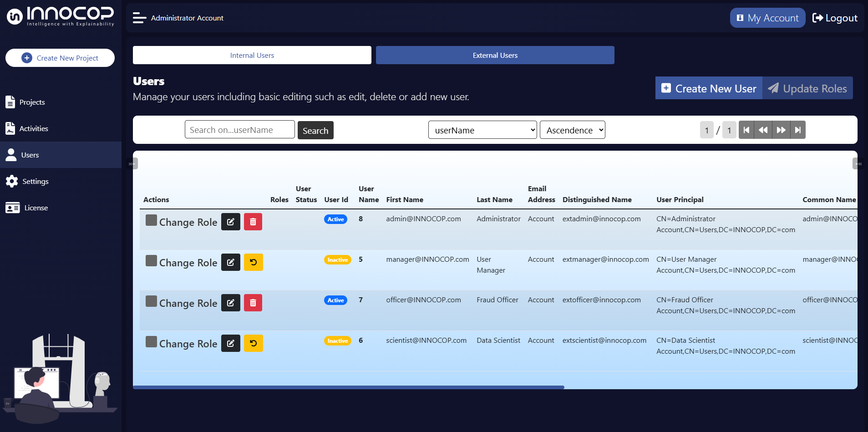Check Change Role for officer@INNOCOP.com
This screenshot has width=868, height=432.
point(151,301)
